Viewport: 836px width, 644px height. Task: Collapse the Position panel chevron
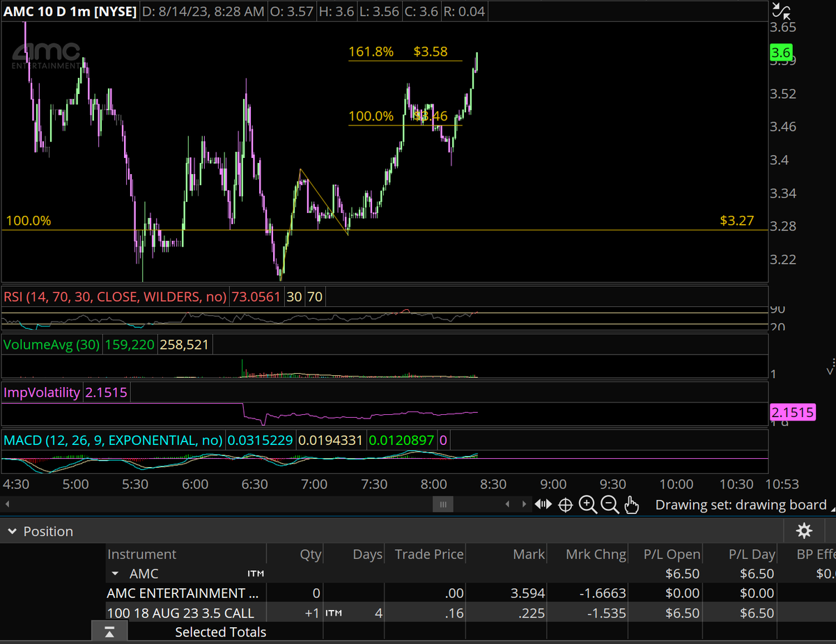tap(11, 531)
